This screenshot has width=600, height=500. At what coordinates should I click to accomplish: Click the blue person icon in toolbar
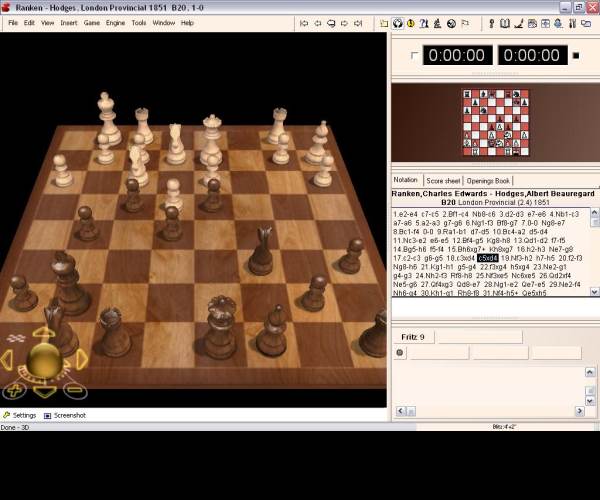(559, 23)
